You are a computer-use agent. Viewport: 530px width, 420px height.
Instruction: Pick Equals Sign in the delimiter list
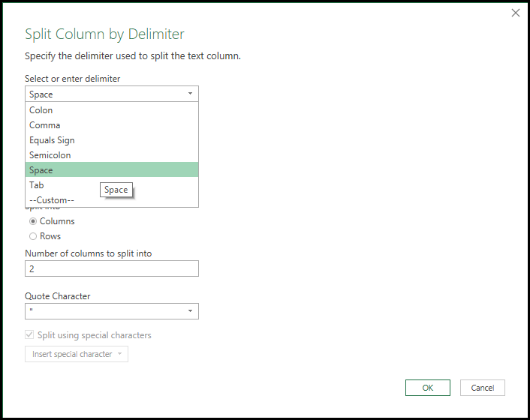pyautogui.click(x=52, y=140)
